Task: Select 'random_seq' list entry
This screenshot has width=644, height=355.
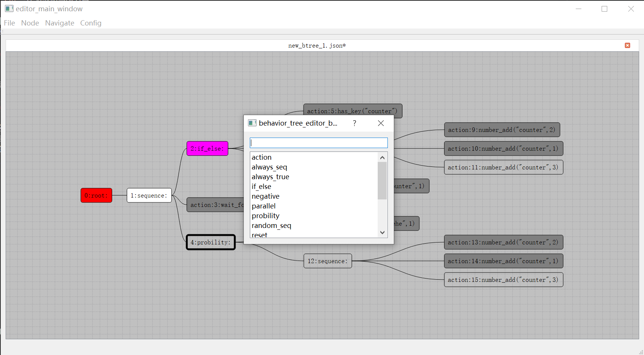Action: [x=271, y=226]
